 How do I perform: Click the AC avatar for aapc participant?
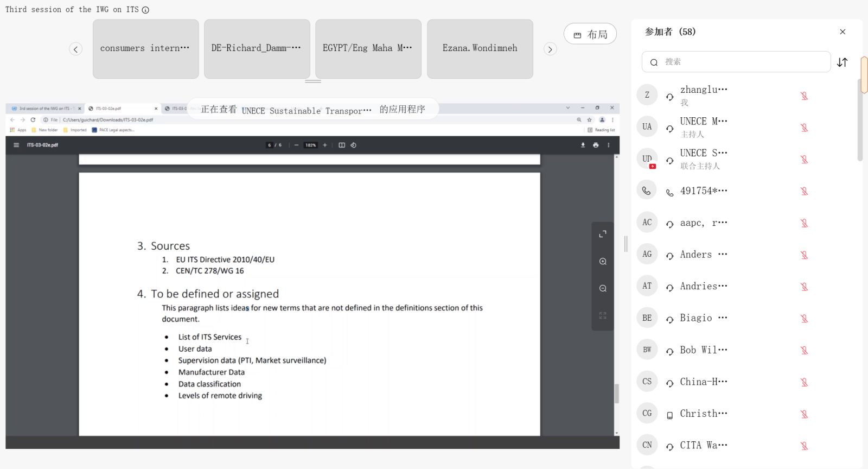coord(647,223)
